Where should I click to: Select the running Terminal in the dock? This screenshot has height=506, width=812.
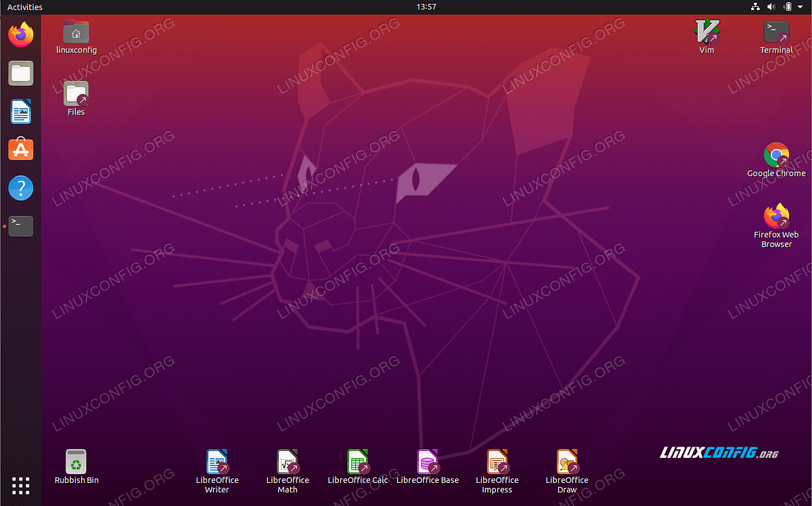point(21,225)
